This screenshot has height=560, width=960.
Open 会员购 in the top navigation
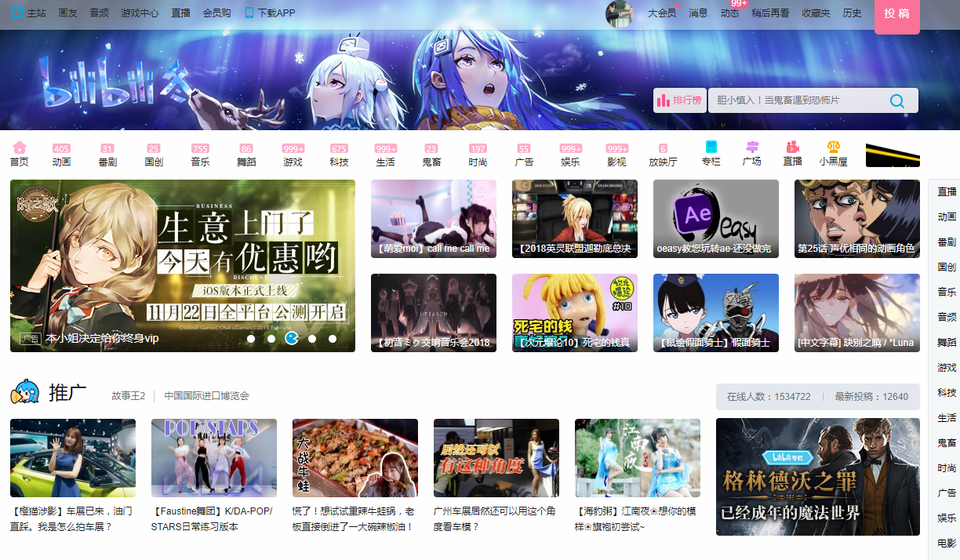click(216, 13)
